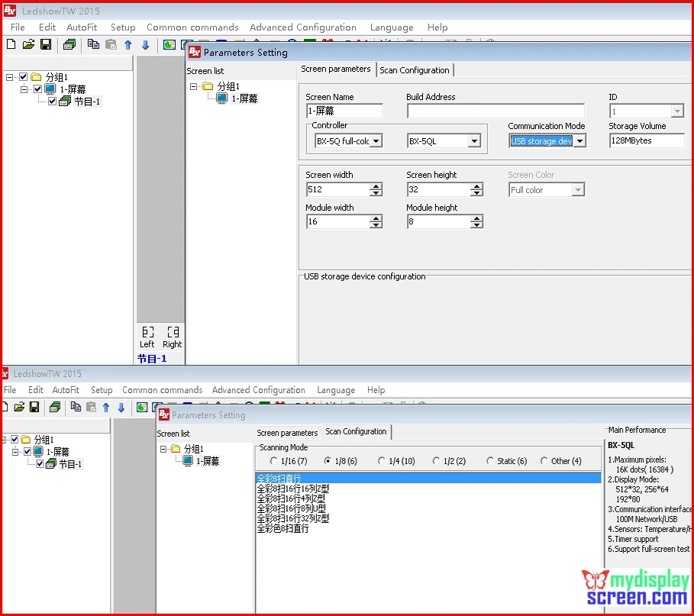
Task: Click blue move-down arrow in lower window toolbar
Action: pyautogui.click(x=121, y=407)
